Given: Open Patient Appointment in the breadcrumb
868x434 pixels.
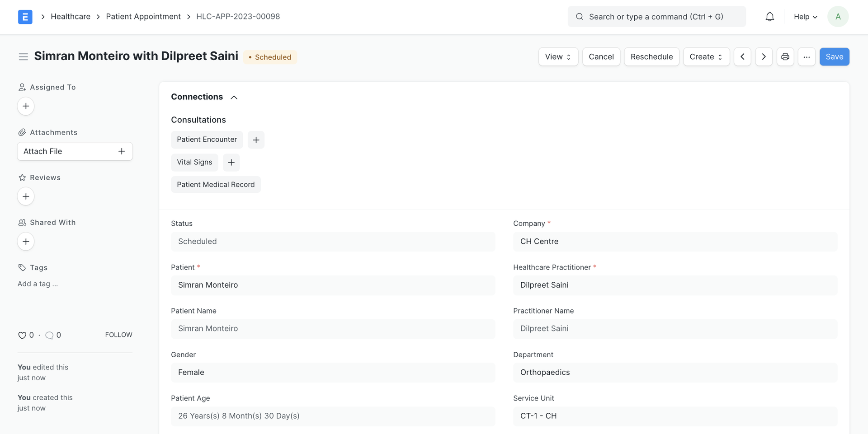Looking at the screenshot, I should click(x=143, y=17).
